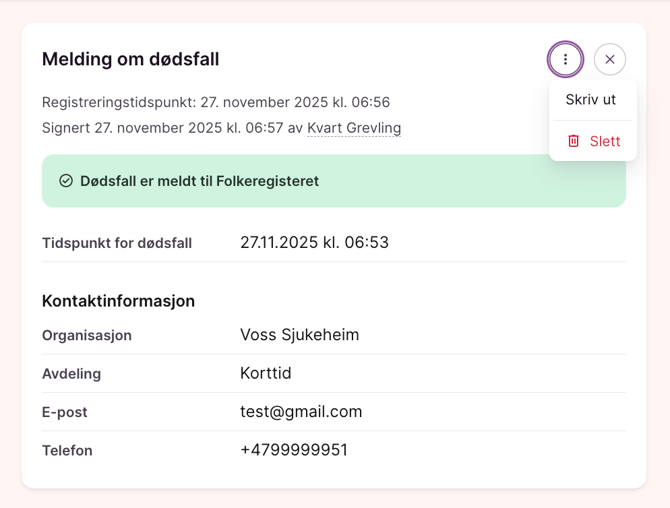670x508 pixels.
Task: Click the Kontaktinformasjon section heading
Action: (118, 301)
